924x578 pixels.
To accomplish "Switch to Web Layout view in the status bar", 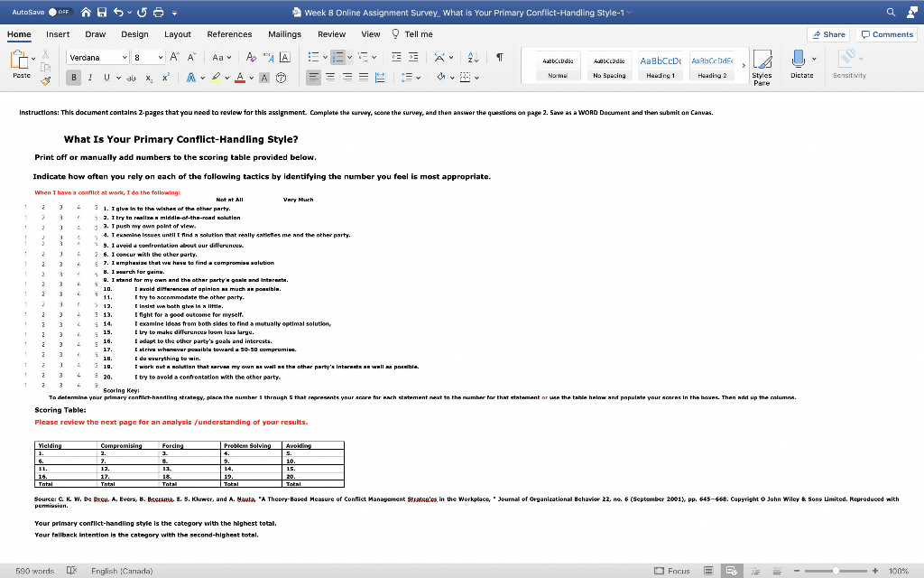I will pyautogui.click(x=732, y=571).
